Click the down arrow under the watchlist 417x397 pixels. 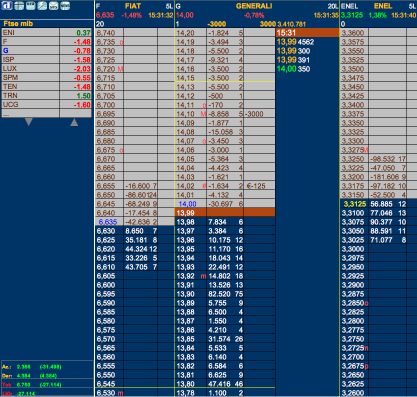29,122
